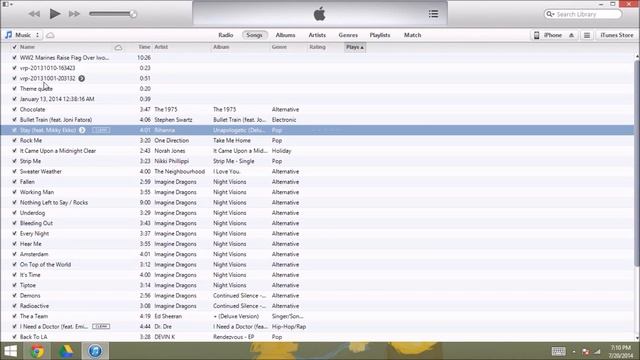Uncheck the Sweater Weather checkbox
The width and height of the screenshot is (640, 360).
coord(14,171)
